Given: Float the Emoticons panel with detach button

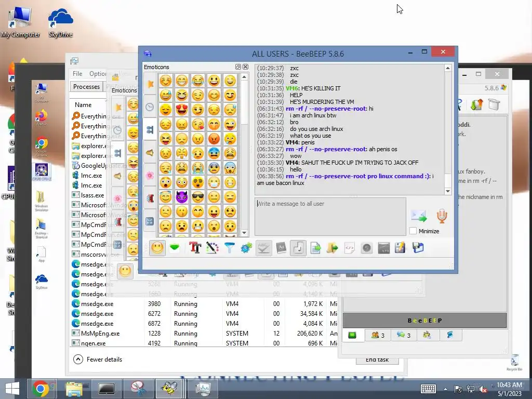Looking at the screenshot, I should 238,67.
